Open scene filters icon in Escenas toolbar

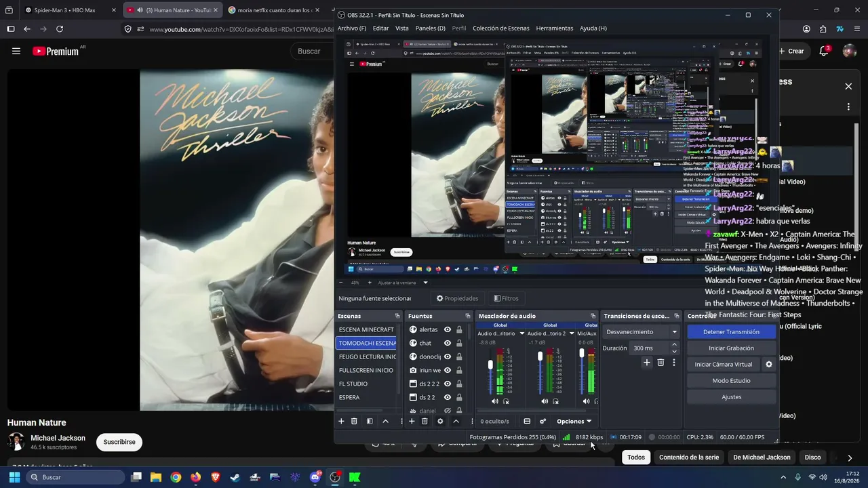coord(370,421)
